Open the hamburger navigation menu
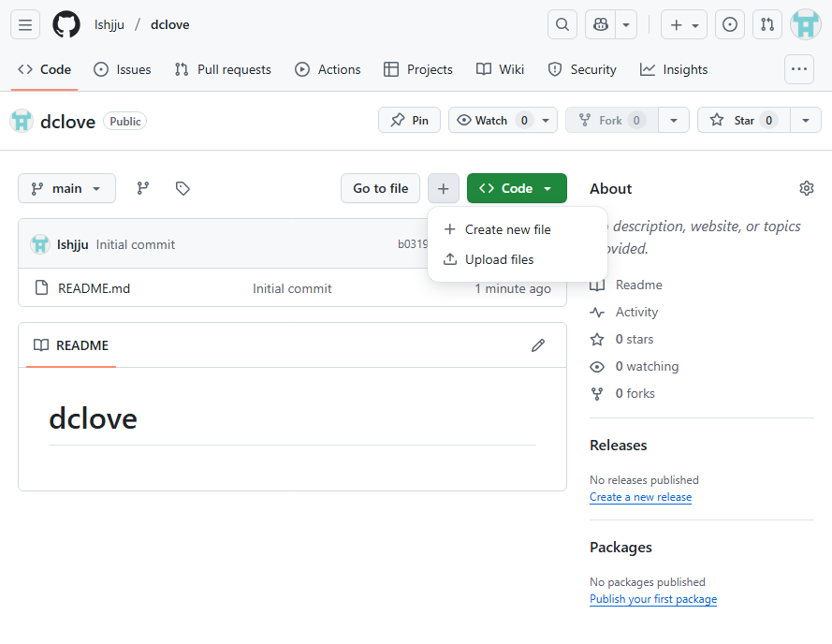 pyautogui.click(x=25, y=24)
